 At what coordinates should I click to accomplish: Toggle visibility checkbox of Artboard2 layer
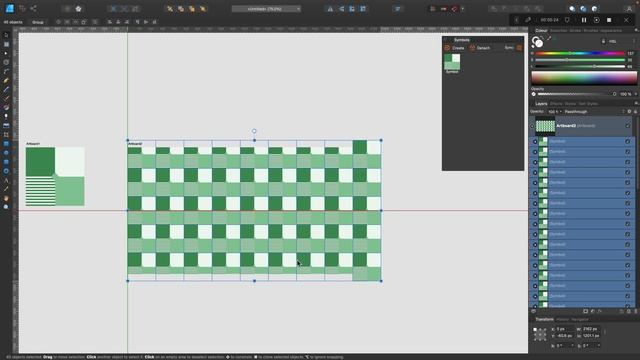(628, 126)
